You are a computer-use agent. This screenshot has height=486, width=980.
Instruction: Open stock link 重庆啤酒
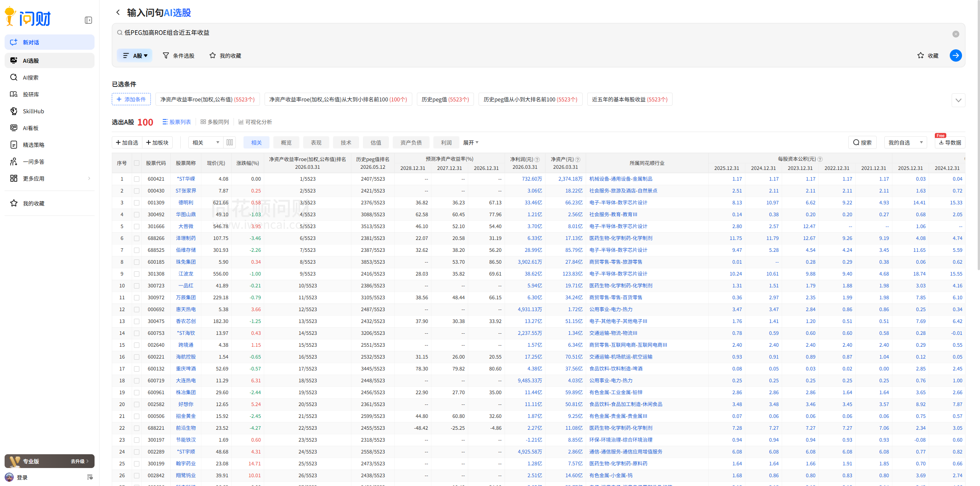click(186, 369)
